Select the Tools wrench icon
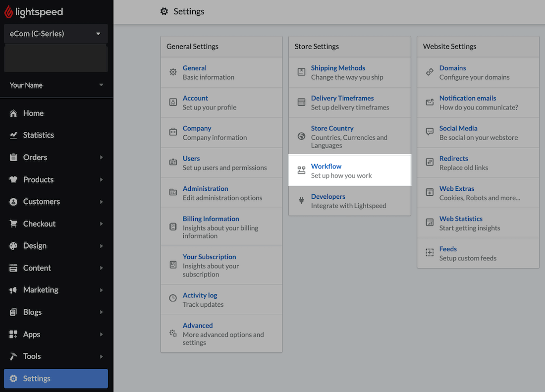Viewport: 545px width, 392px height. pos(13,356)
